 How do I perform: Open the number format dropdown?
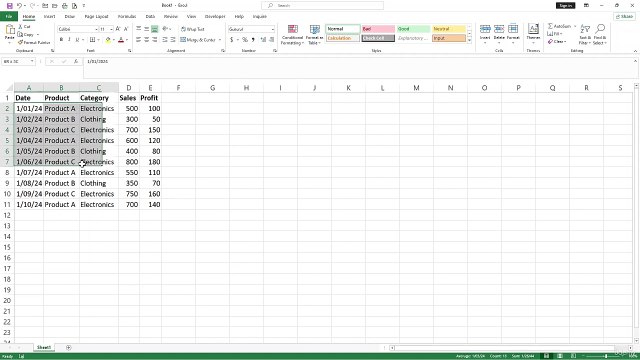[273, 29]
